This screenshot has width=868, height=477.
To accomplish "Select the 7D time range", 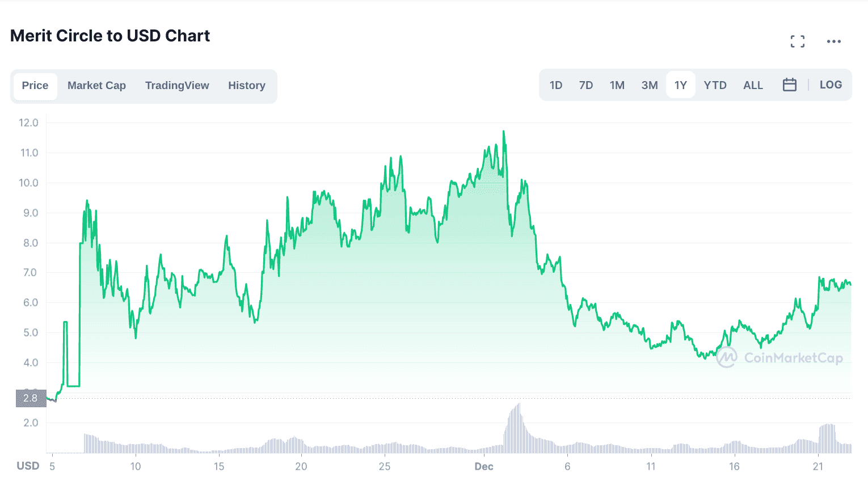I will click(x=586, y=85).
